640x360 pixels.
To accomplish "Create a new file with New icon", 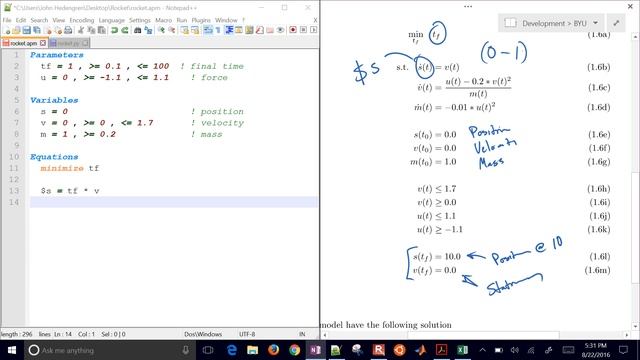I will point(7,30).
